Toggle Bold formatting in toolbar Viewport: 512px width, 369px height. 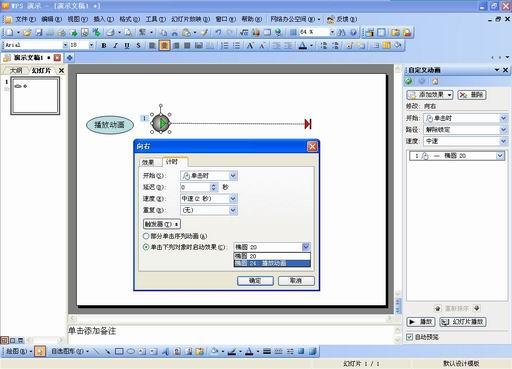104,45
